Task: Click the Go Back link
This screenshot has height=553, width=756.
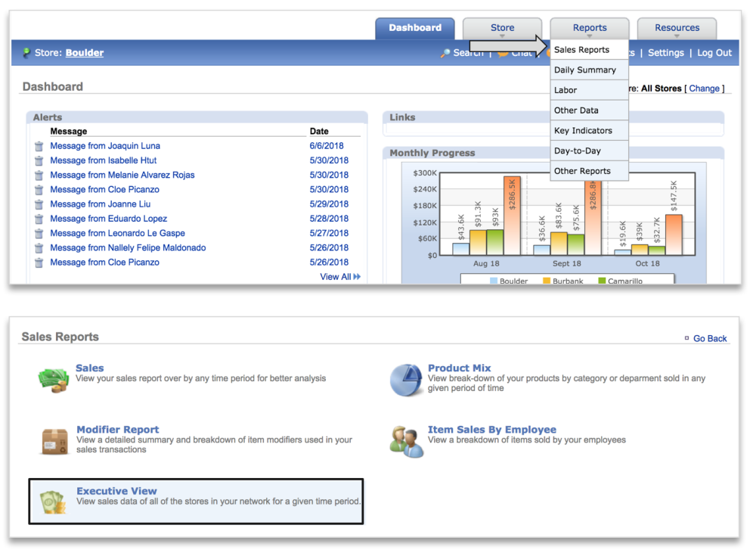Action: (x=711, y=338)
